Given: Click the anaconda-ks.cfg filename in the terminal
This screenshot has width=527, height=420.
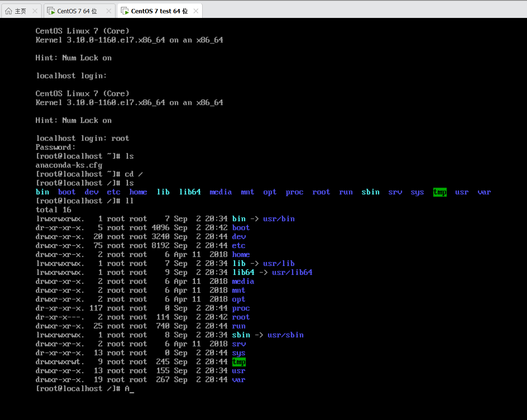Looking at the screenshot, I should point(69,165).
